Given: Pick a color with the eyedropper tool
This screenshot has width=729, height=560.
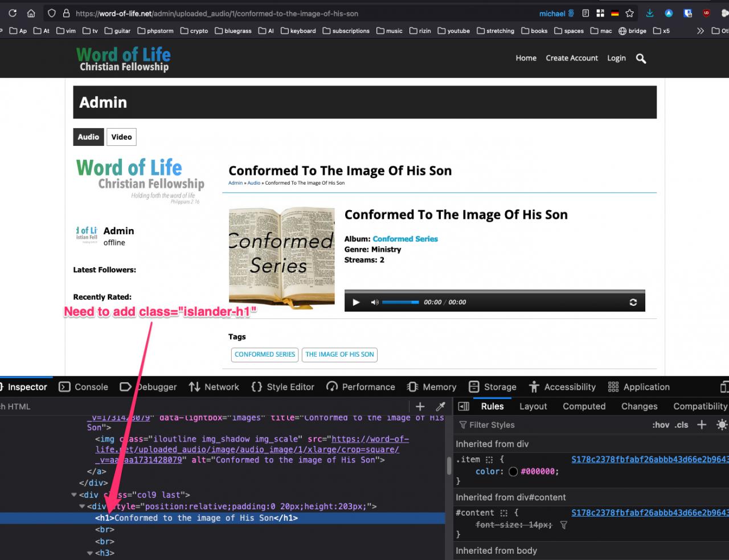Looking at the screenshot, I should click(440, 406).
